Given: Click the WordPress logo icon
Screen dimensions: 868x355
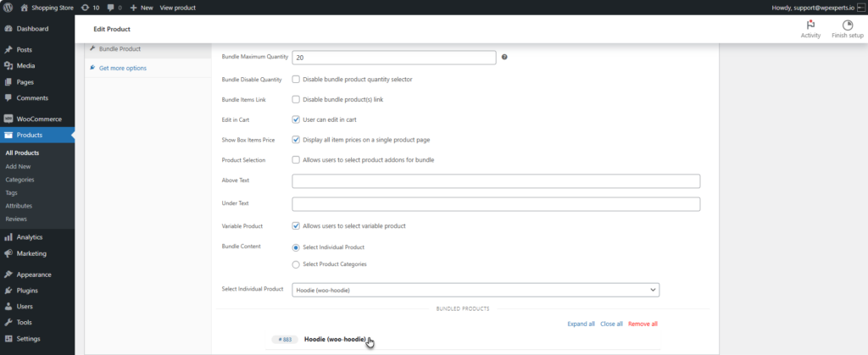Looking at the screenshot, I should tap(8, 8).
